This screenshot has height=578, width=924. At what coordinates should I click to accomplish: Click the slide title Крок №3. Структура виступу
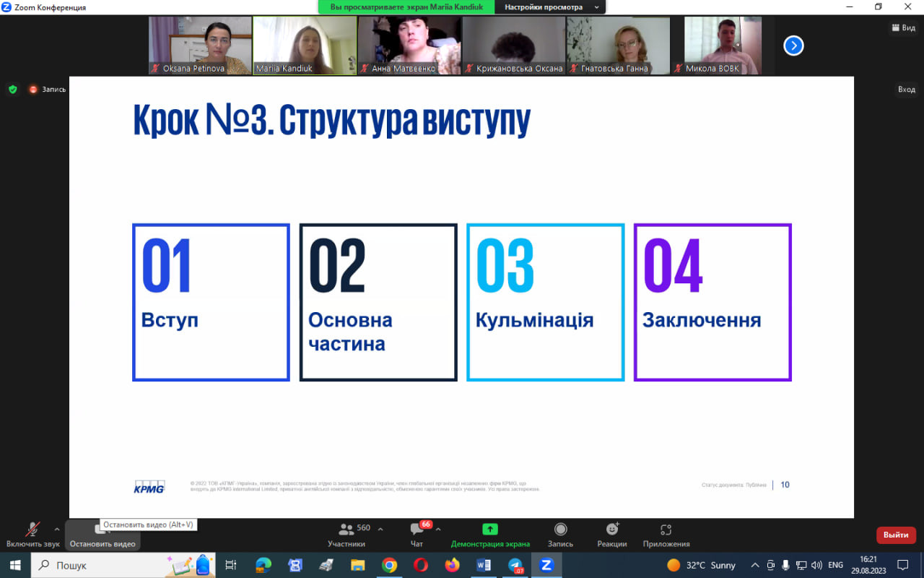click(332, 120)
